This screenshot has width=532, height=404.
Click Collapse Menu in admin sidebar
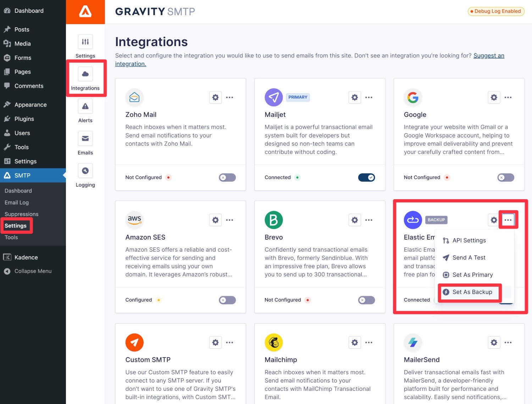point(33,271)
